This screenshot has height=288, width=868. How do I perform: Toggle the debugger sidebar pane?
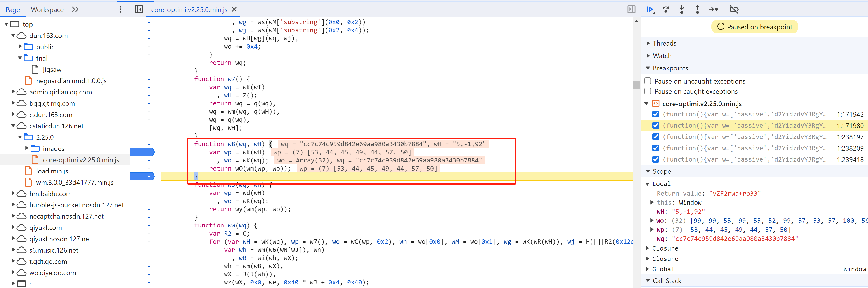pyautogui.click(x=631, y=9)
